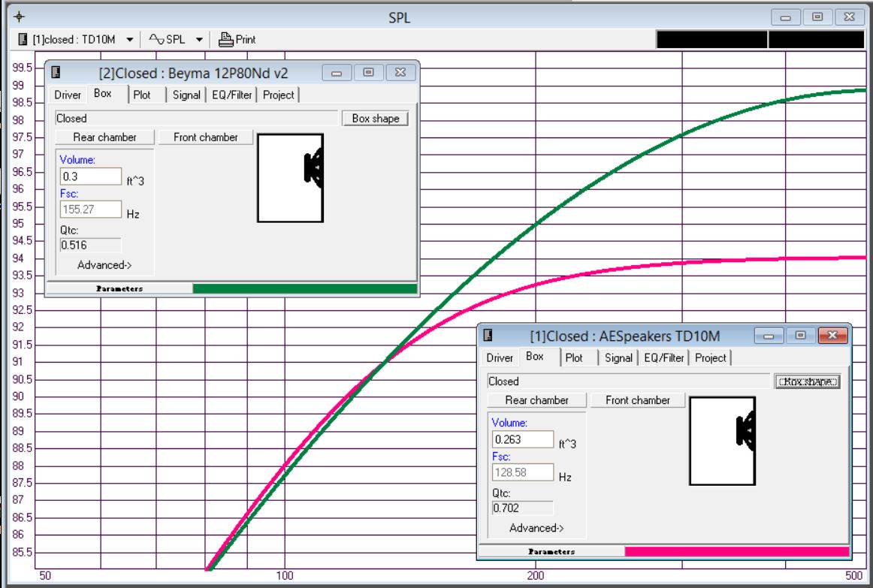
Task: Click the window icon of the Beyma 12P80Nd v2 window
Action: pos(56,72)
